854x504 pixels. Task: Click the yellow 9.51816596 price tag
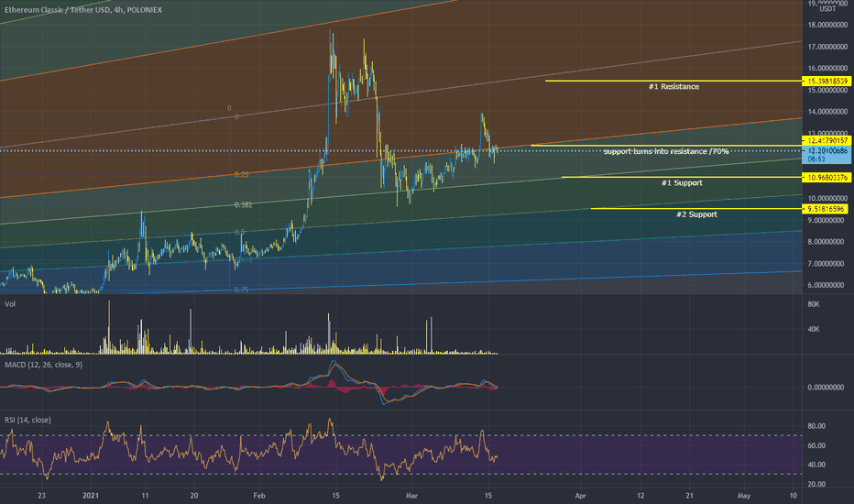click(826, 209)
